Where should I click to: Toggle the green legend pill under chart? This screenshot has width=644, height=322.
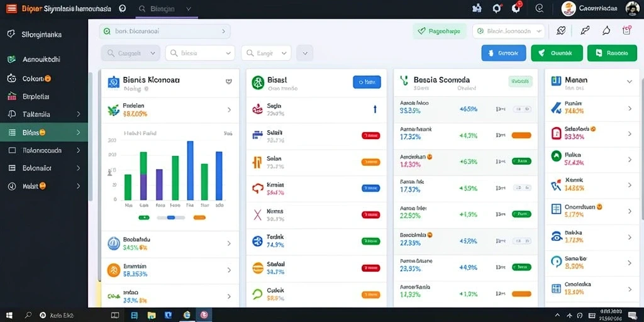tap(144, 217)
